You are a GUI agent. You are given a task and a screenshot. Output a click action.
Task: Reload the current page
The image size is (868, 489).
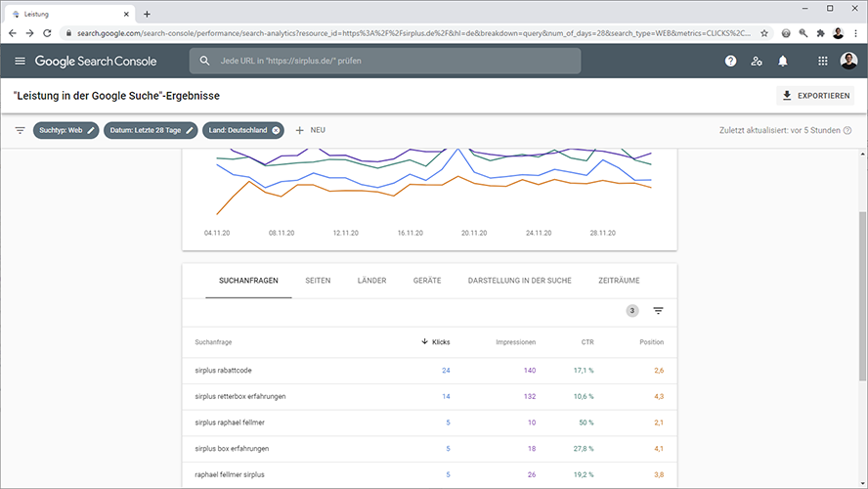[47, 33]
